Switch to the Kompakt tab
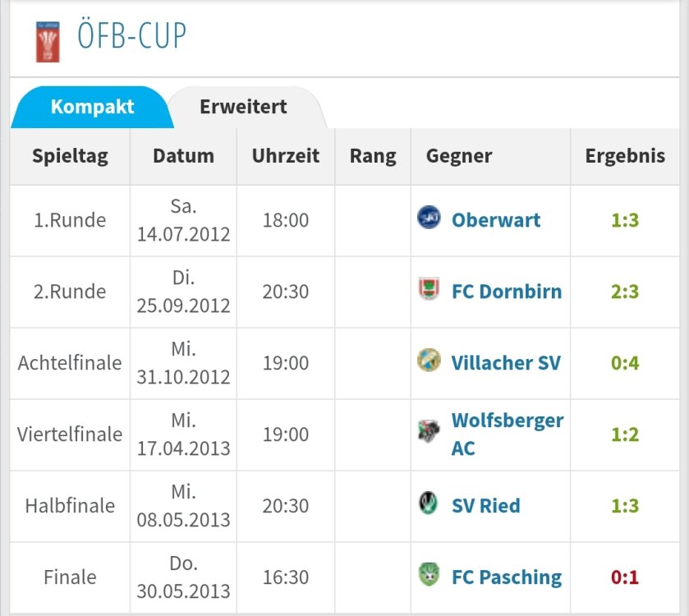Screen dimensions: 689x616 click(92, 107)
